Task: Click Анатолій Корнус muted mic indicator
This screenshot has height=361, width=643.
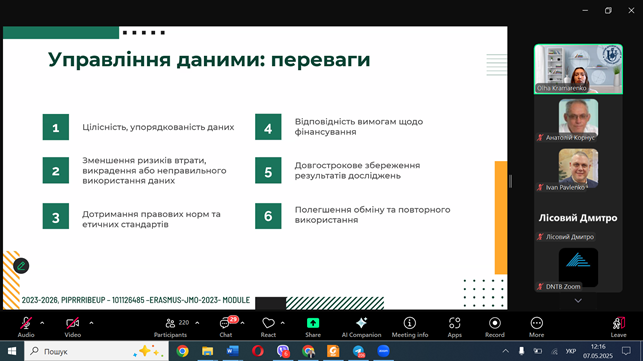Action: 540,137
